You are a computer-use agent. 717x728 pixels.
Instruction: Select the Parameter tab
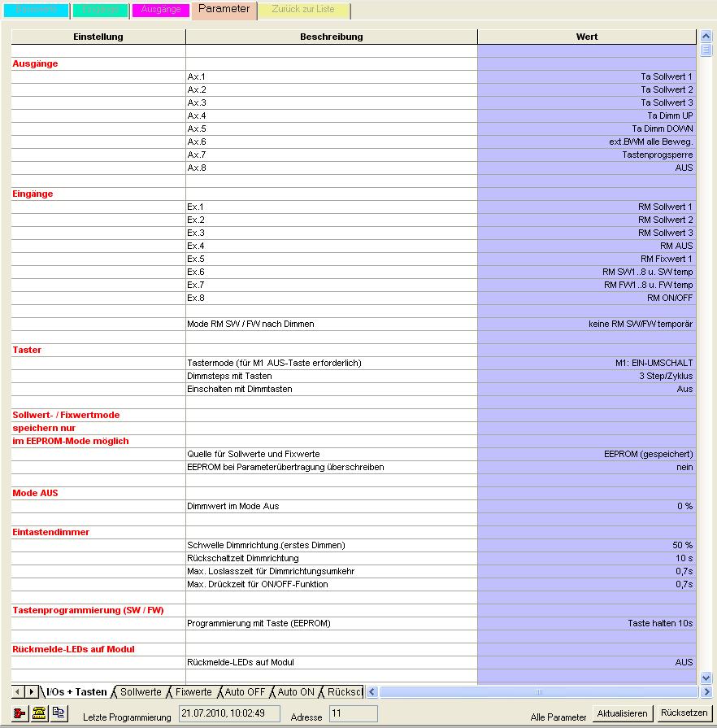tap(224, 10)
